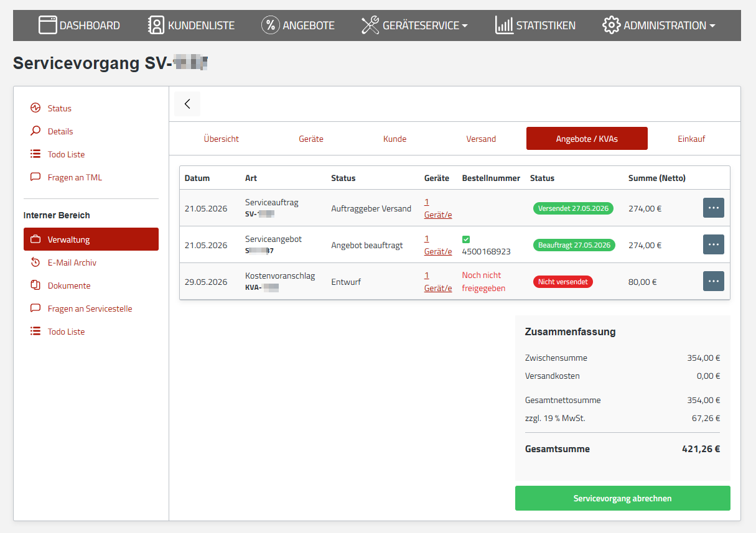Open Fragen an Servicestelle sidebar link

(90, 308)
